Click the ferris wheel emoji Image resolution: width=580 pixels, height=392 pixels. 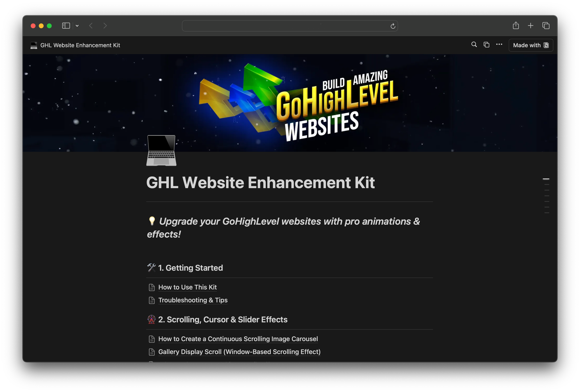click(152, 319)
